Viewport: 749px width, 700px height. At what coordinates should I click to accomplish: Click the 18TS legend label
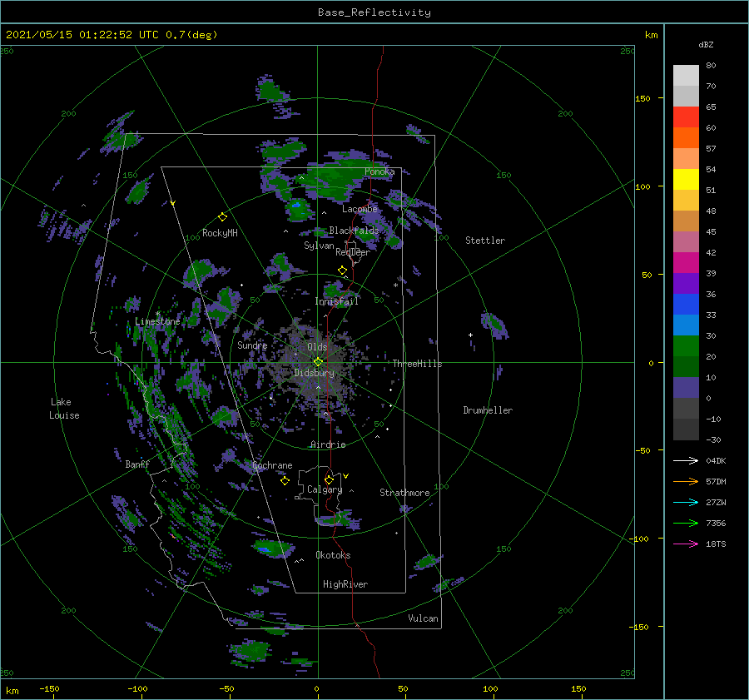pos(716,544)
